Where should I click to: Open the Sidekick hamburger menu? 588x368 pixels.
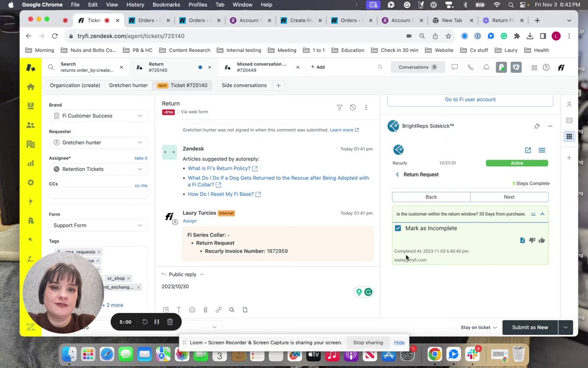click(542, 150)
